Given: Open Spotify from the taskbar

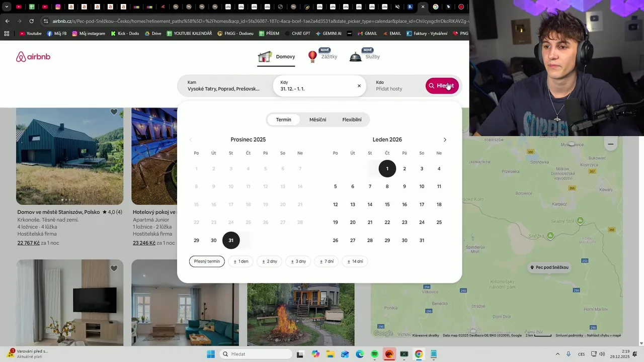Looking at the screenshot, I should point(375,354).
